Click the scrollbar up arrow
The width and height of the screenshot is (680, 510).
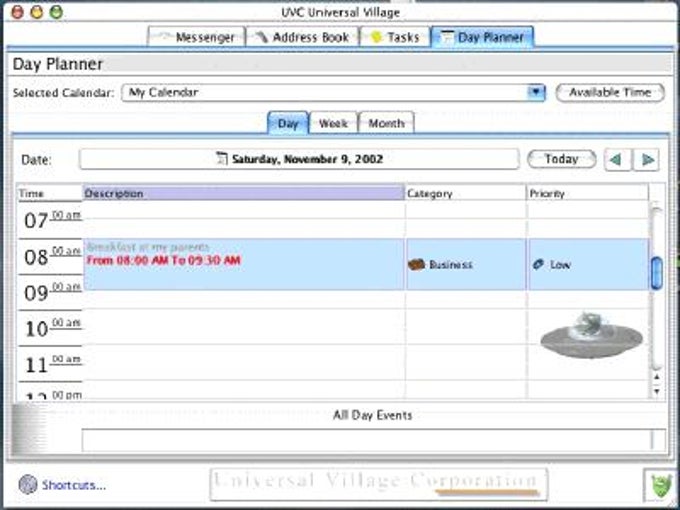coord(657,378)
